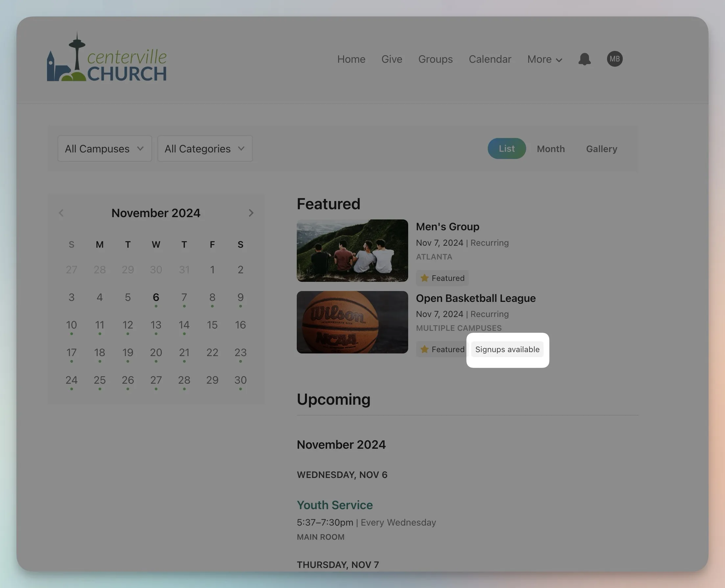Open the Groups nav item
This screenshot has width=725, height=588.
click(435, 59)
